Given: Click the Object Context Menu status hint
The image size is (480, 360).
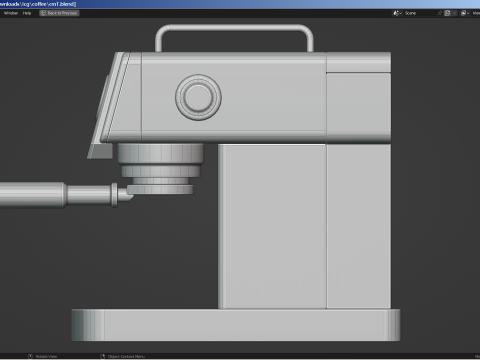Looking at the screenshot, I should [x=123, y=356].
